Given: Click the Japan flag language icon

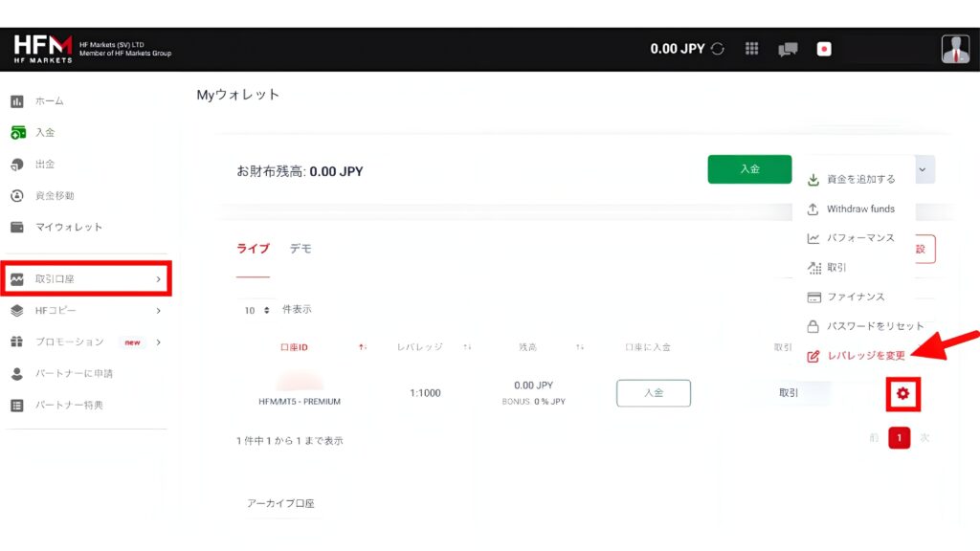Looking at the screenshot, I should click(824, 50).
